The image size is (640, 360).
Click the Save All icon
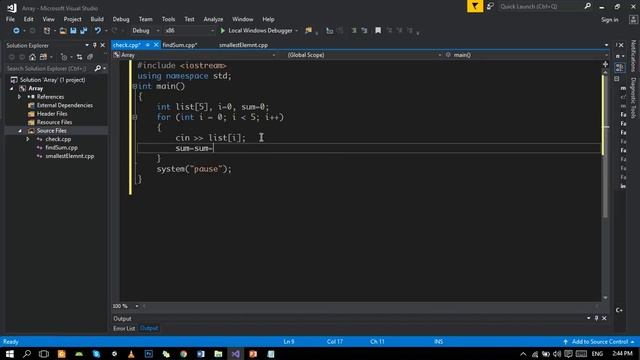84,31
